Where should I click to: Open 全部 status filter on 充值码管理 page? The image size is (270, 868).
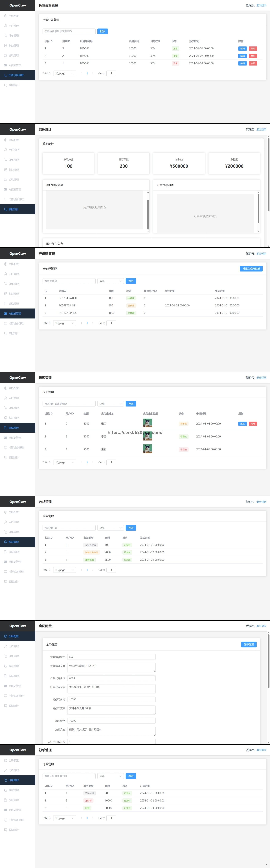click(x=111, y=281)
